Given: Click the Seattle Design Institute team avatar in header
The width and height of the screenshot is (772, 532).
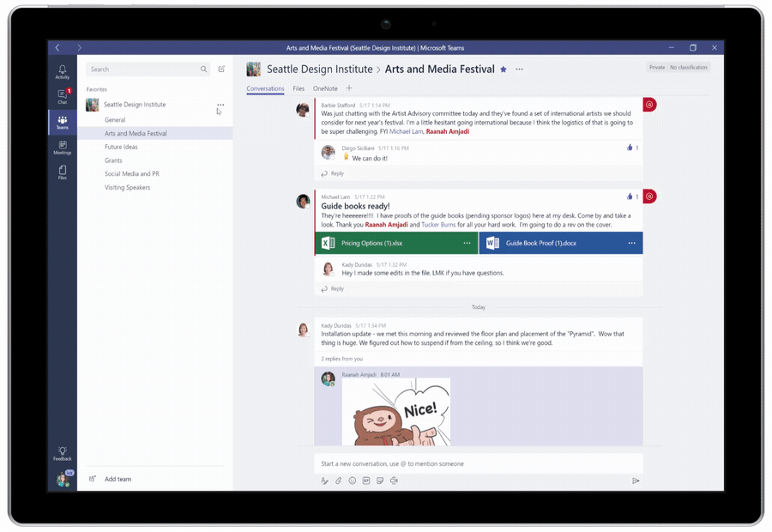Looking at the screenshot, I should coord(254,70).
